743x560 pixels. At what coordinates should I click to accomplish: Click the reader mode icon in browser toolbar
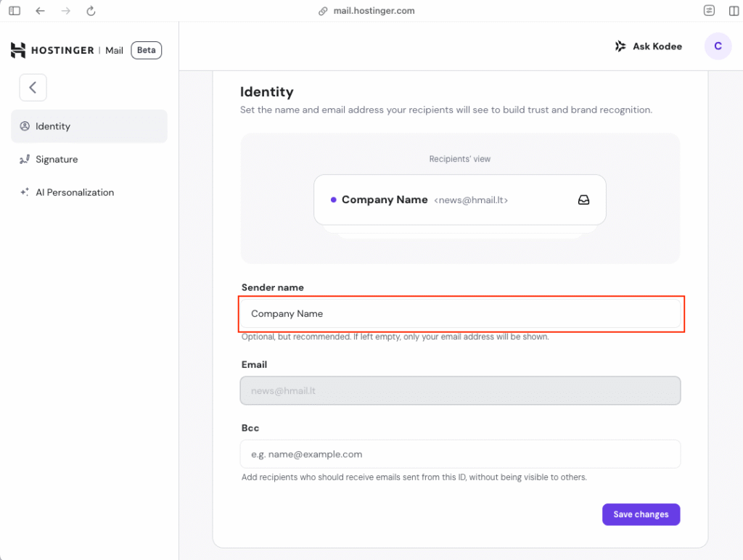(x=709, y=11)
